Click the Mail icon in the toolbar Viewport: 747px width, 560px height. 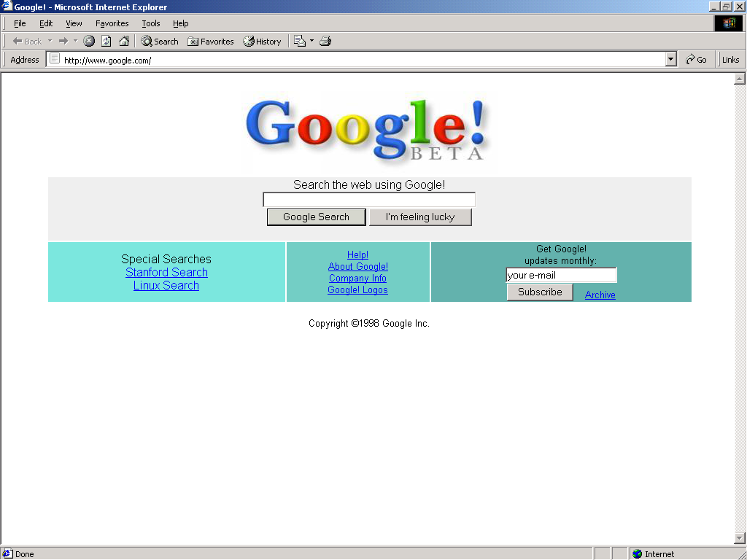[x=299, y=41]
